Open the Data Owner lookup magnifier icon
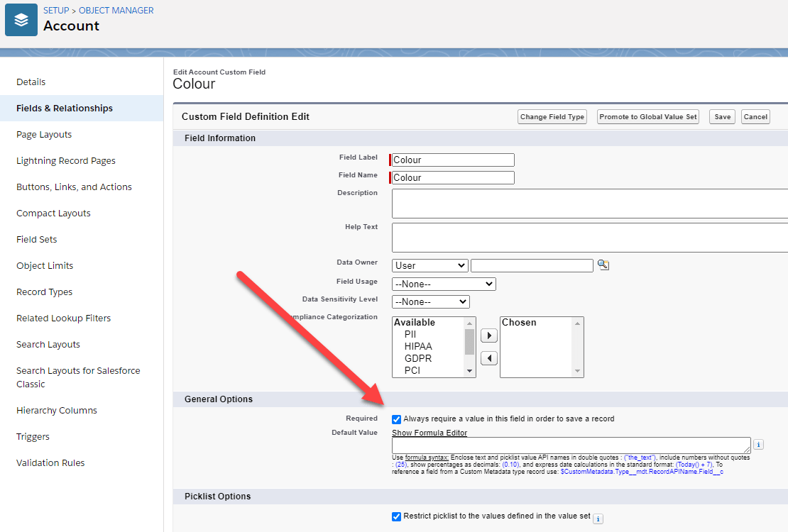Screen dimensions: 788x532 [x=603, y=265]
